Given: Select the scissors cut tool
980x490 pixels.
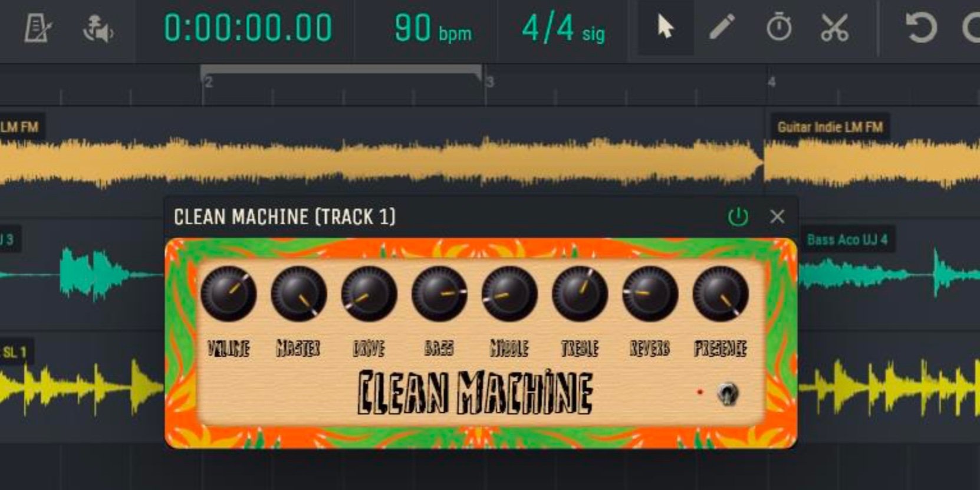Looking at the screenshot, I should tap(834, 28).
